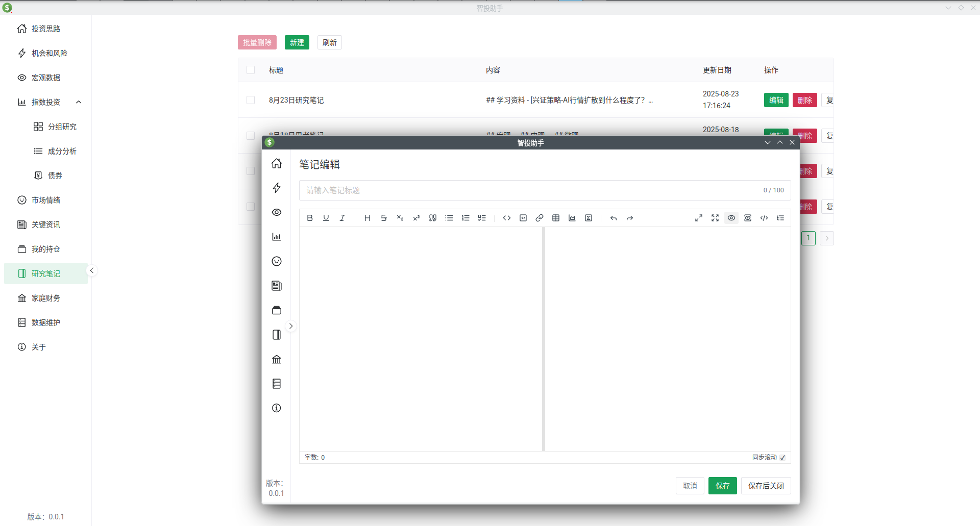Screen dimensions: 980x526
Task: Collapse the main window left sidebar
Action: (x=92, y=270)
